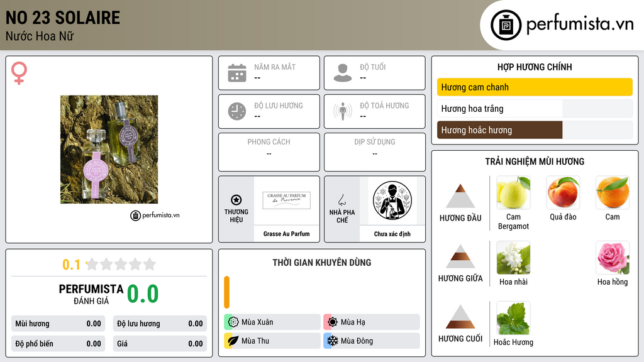Click the Nước Hoa Nữ subtitle
Image resolution: width=644 pixels, height=362 pixels.
40,36
